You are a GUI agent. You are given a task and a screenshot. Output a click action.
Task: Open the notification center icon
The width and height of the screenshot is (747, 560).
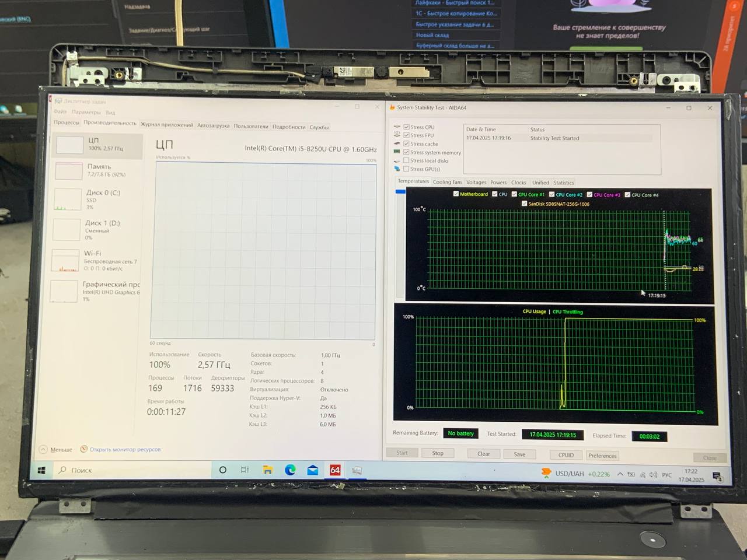pos(717,477)
